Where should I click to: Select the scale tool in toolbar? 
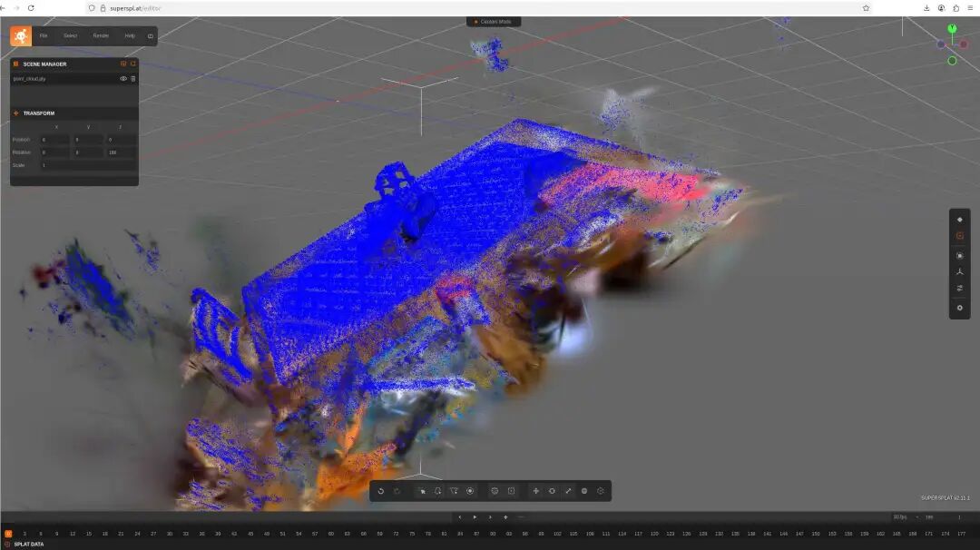tap(568, 491)
